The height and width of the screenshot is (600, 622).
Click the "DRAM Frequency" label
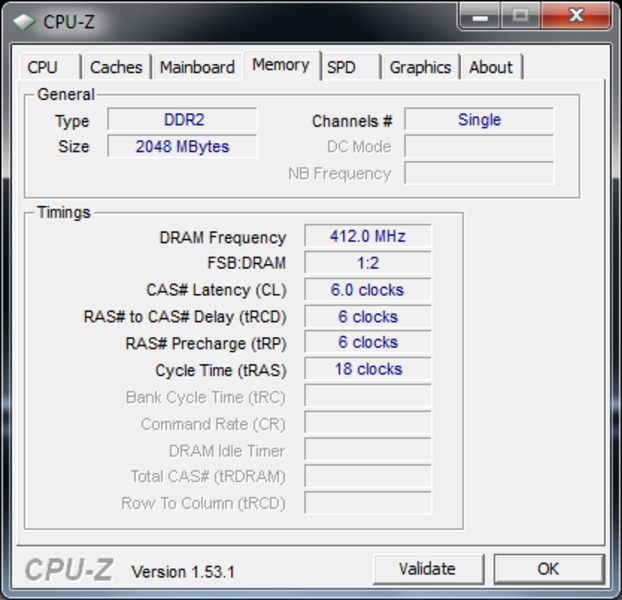[x=223, y=238]
